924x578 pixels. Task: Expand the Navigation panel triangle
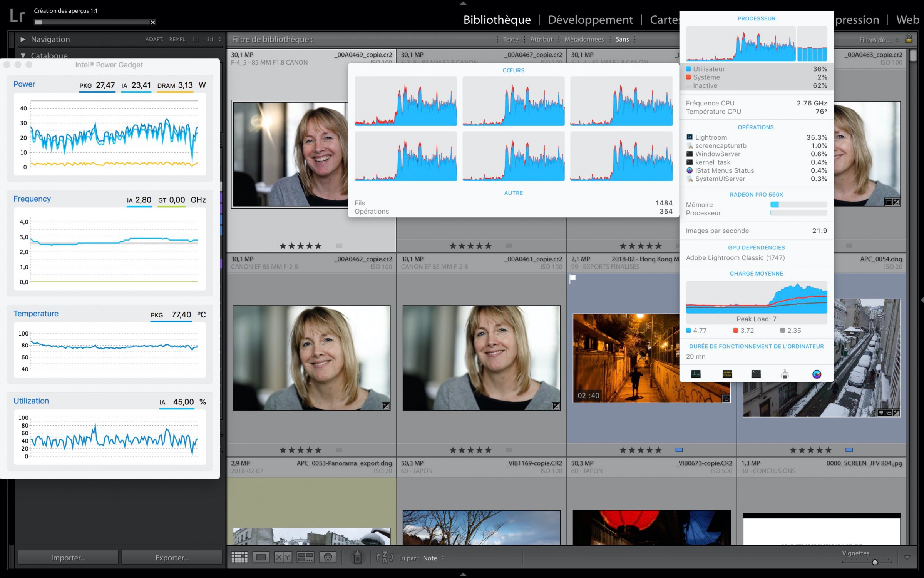click(x=23, y=39)
